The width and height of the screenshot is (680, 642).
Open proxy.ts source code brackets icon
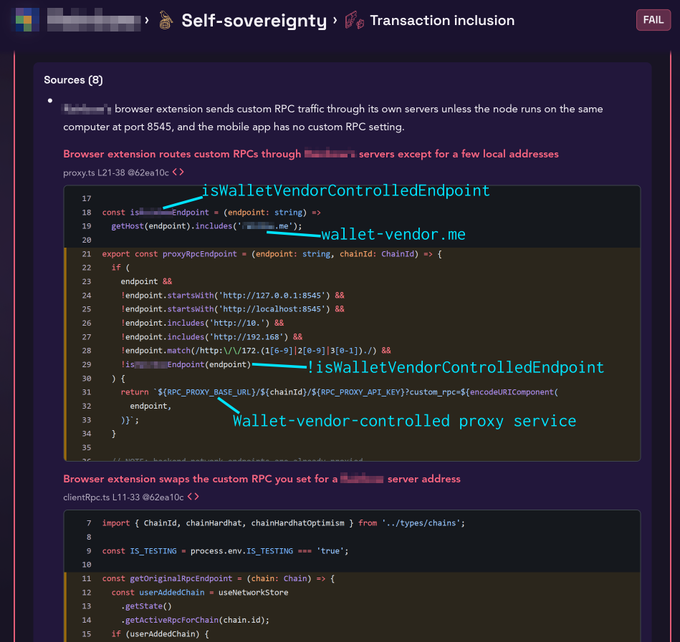tap(178, 172)
